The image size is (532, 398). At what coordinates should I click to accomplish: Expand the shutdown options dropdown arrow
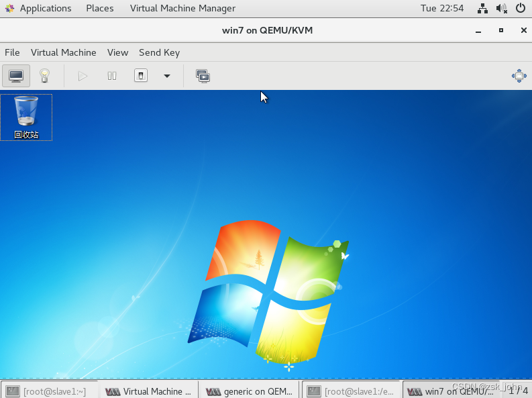click(167, 76)
